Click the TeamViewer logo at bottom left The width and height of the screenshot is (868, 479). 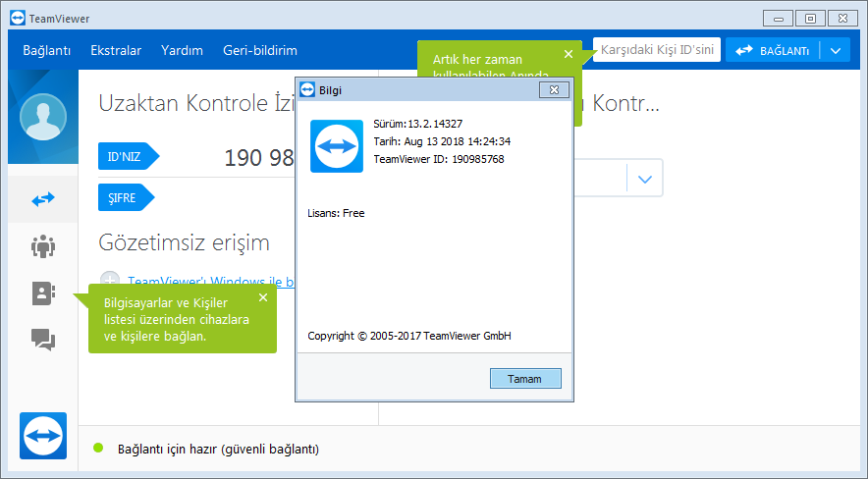coord(43,436)
